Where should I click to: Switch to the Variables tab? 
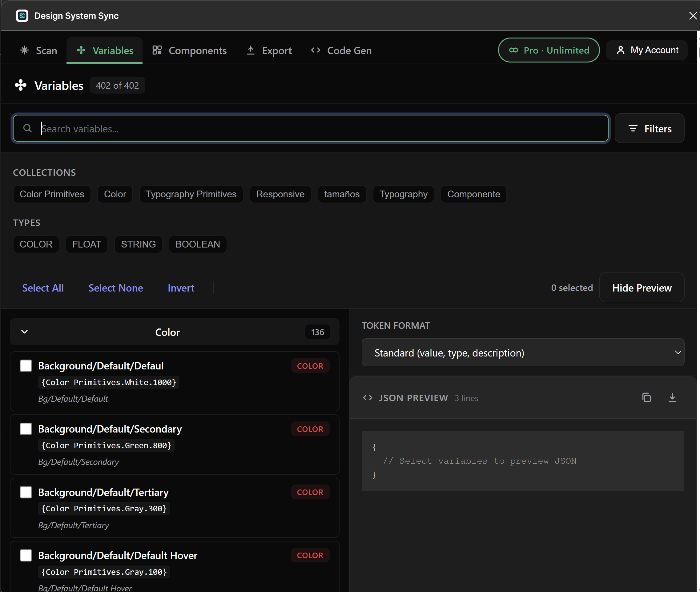click(x=105, y=51)
